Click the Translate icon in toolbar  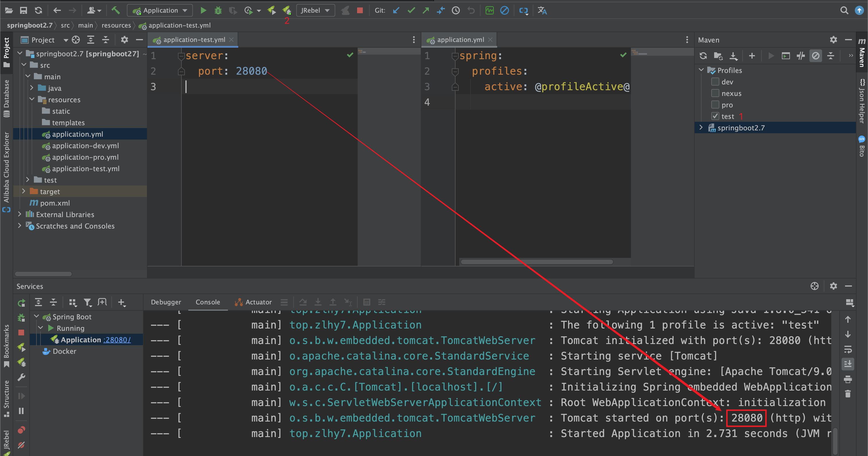pos(542,10)
